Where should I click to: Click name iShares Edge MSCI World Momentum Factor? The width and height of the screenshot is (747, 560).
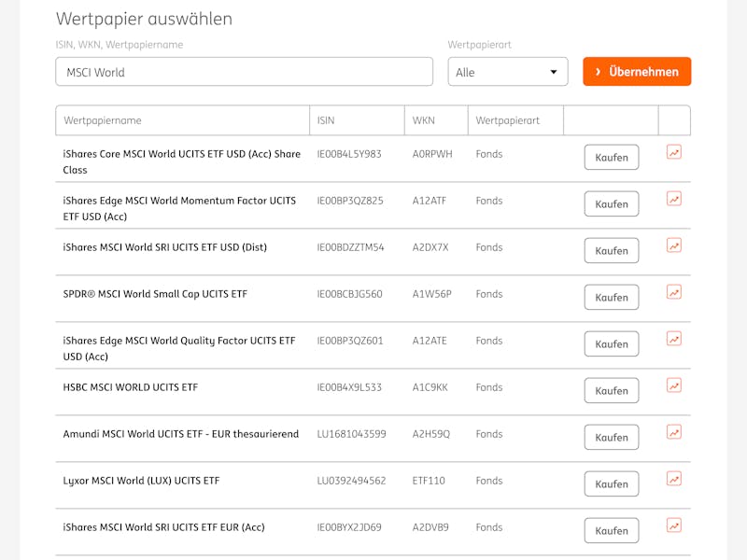coord(179,208)
